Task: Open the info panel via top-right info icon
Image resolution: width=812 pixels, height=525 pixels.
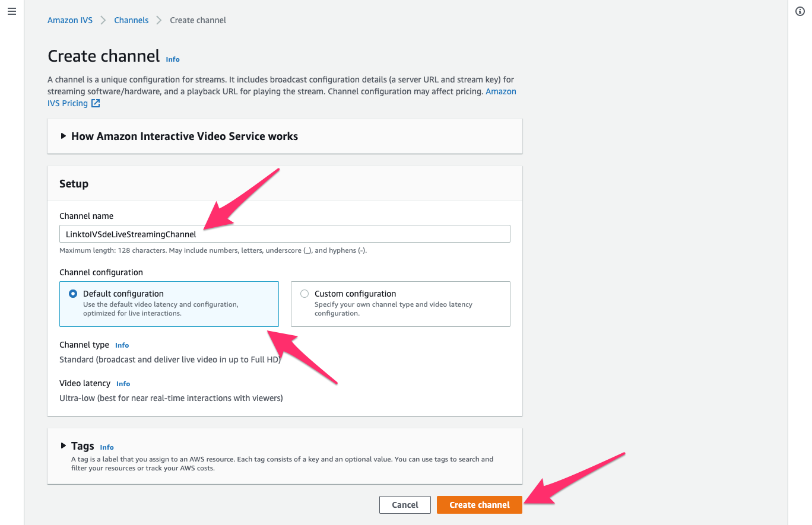Action: tap(800, 11)
